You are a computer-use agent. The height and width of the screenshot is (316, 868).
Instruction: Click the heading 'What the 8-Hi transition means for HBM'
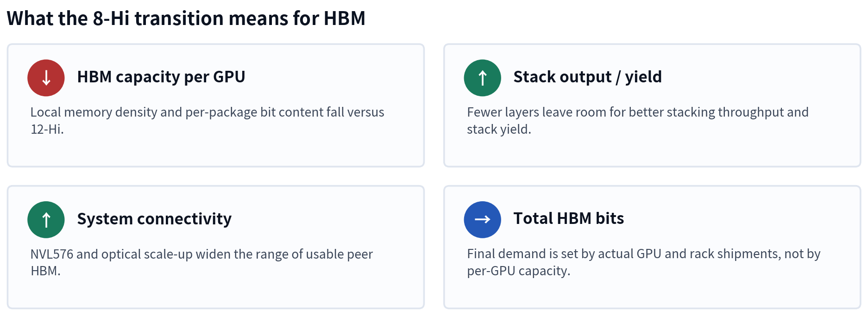pos(186,19)
